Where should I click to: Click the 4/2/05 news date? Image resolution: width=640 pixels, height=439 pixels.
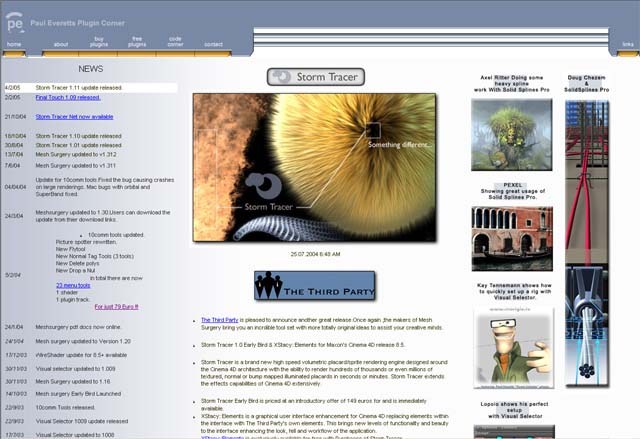12,88
